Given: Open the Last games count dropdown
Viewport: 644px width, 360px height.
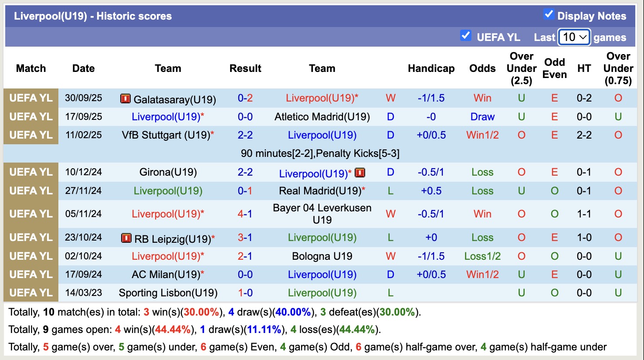Looking at the screenshot, I should [574, 37].
